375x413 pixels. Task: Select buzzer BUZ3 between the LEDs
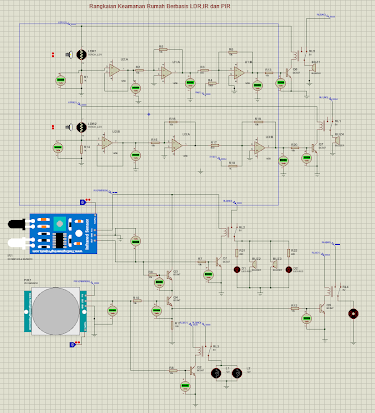coord(276,265)
